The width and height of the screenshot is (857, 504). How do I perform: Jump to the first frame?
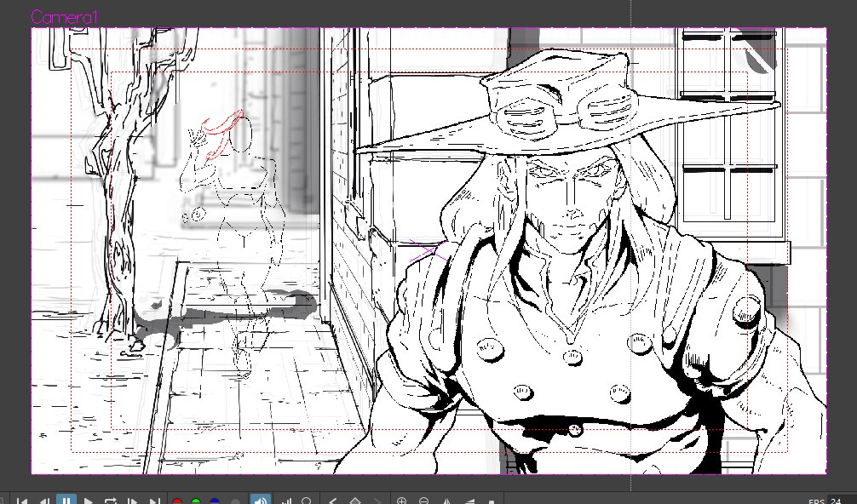point(22,501)
